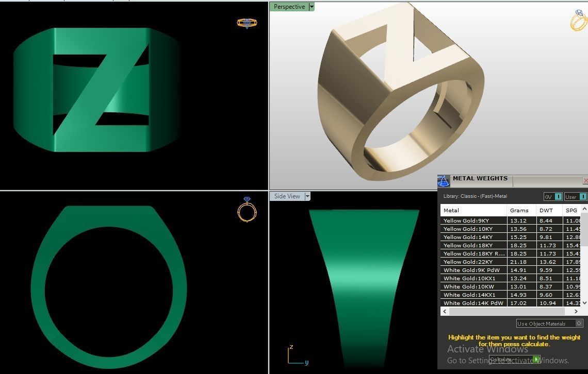Select the Yellow Gold:22KY row

511,262
